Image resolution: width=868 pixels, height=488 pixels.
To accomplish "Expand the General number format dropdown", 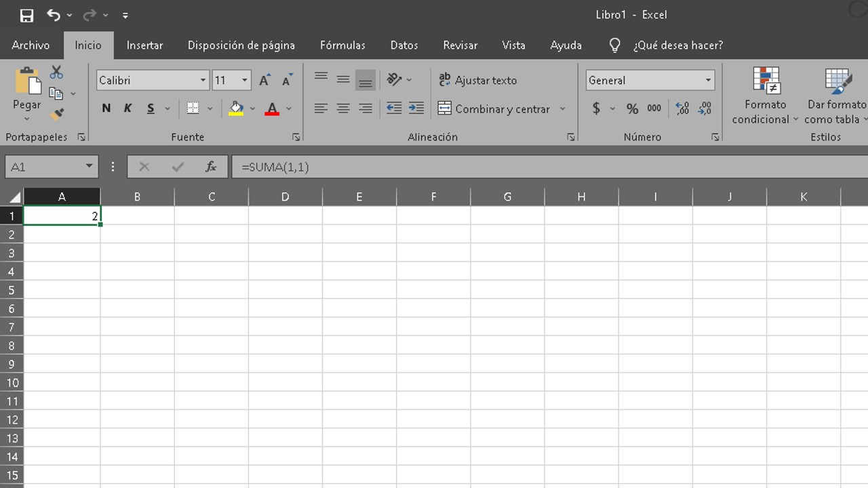I will click(x=708, y=80).
